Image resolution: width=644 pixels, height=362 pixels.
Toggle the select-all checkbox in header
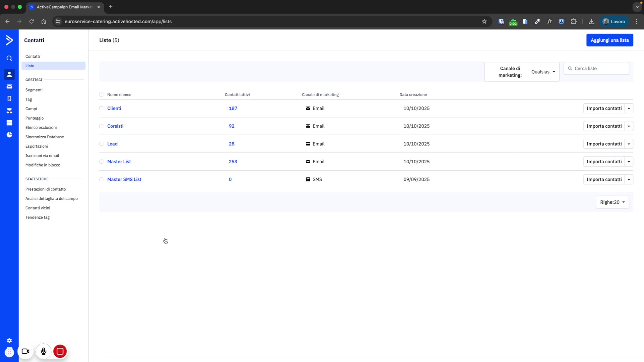[101, 95]
